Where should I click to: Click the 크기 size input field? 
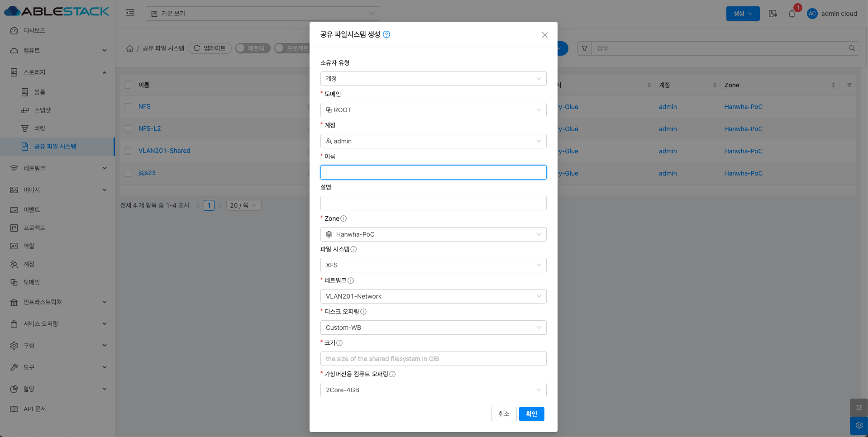433,359
